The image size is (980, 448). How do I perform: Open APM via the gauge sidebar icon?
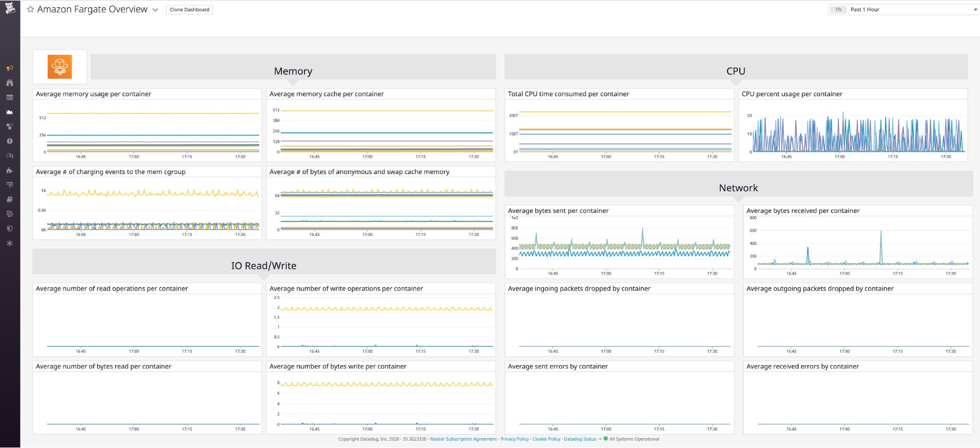tap(9, 155)
